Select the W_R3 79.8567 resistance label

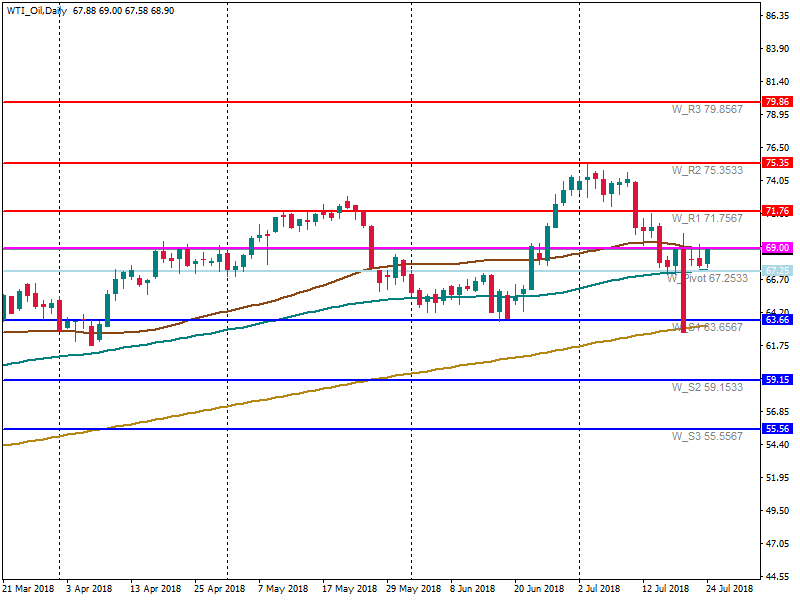click(706, 109)
